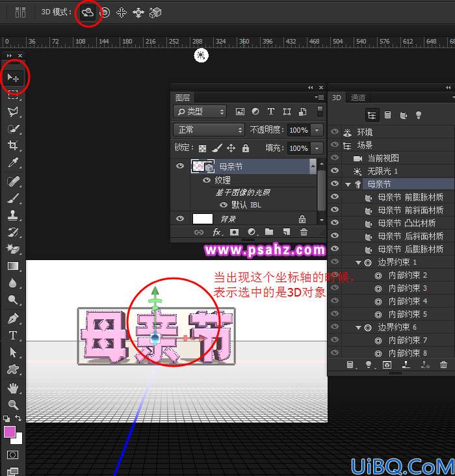Screen dimensions: 455x476
Task: Select the Zoom tool
Action: click(x=13, y=404)
